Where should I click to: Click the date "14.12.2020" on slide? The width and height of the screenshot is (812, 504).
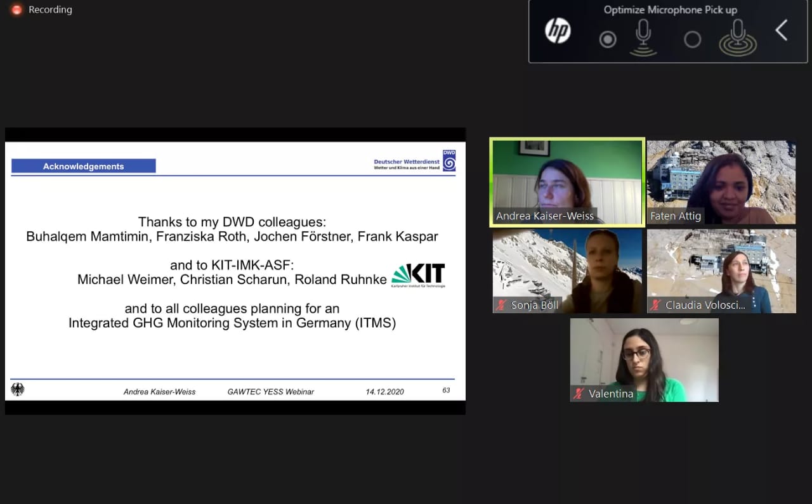tap(384, 392)
